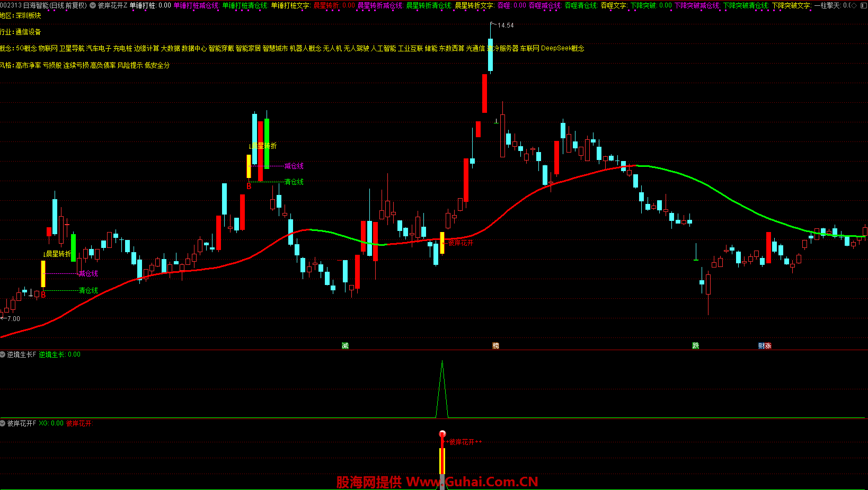The height and width of the screenshot is (490, 868).
Task: Click the diamond icon in top-right corner
Action: [x=854, y=5]
